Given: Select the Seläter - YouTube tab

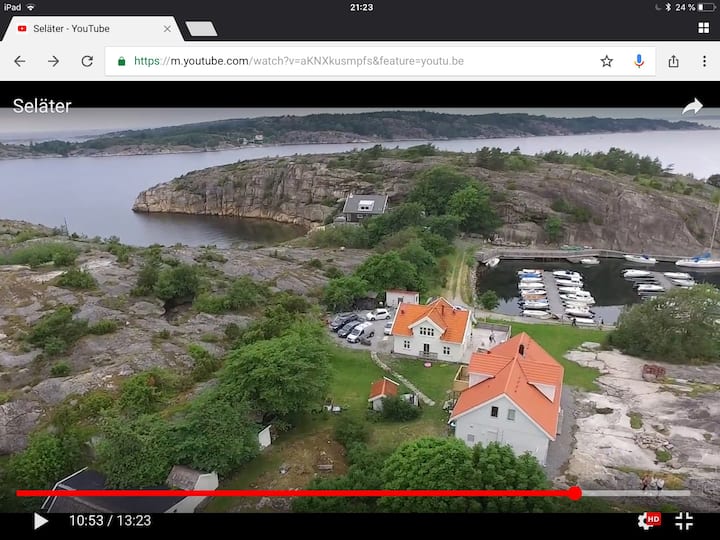Looking at the screenshot, I should 92,28.
